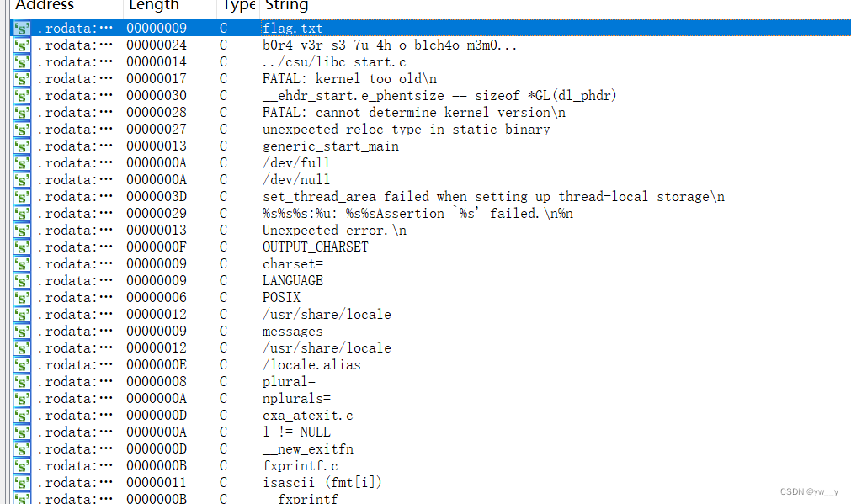851x504 pixels.
Task: Click the icon beside fxprintf.c row
Action: 22,465
